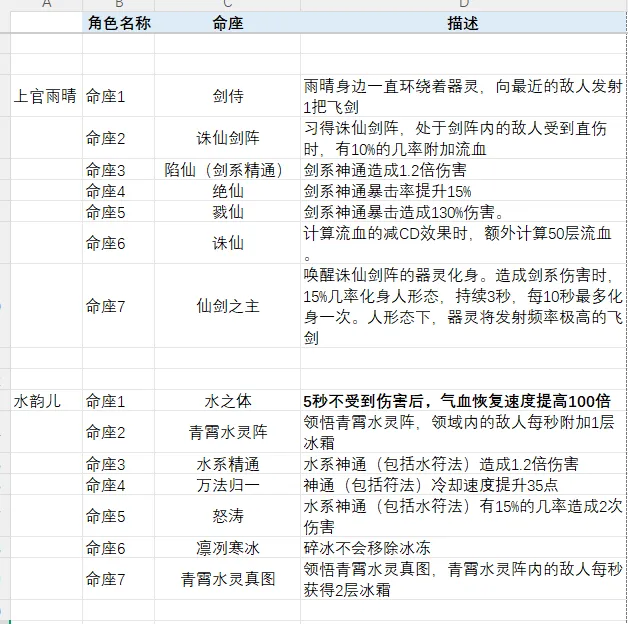Screen dimensions: 628x624
Task: Select the 诛仙剑阵 cell
Action: (x=227, y=138)
